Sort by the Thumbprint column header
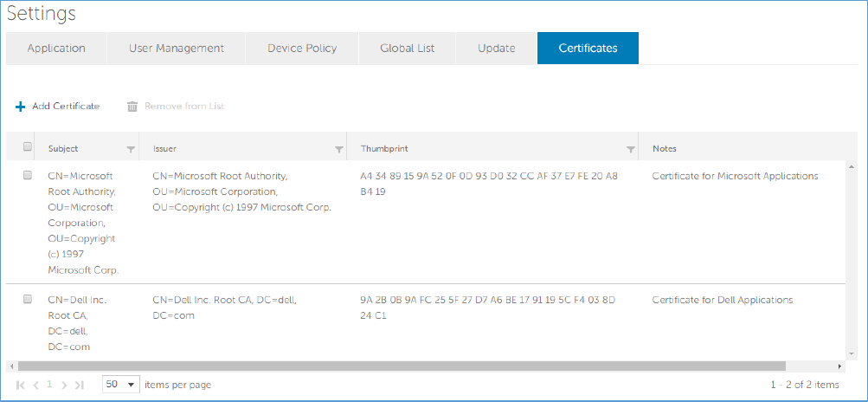This screenshot has width=868, height=402. point(384,149)
